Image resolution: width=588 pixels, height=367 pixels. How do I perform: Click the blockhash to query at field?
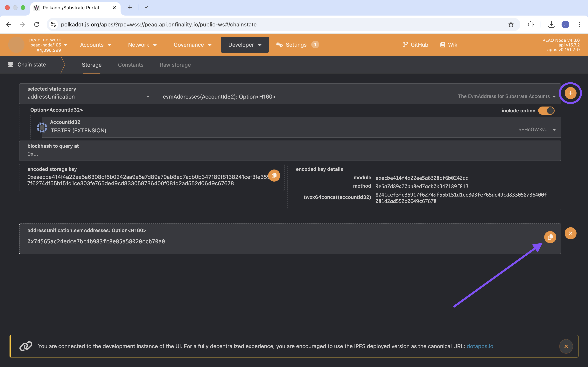[290, 154]
